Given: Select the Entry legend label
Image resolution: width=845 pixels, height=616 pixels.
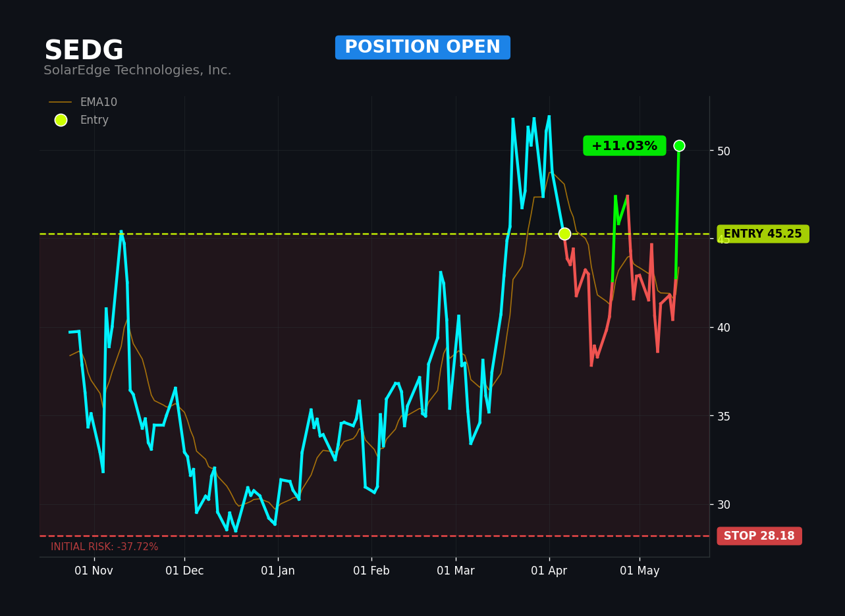Looking at the screenshot, I should tap(94, 120).
